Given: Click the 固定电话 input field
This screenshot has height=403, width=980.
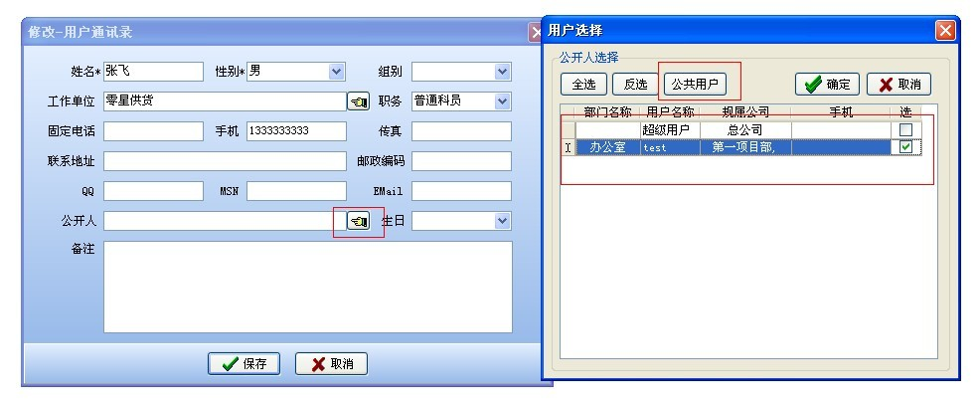Looking at the screenshot, I should (x=153, y=131).
